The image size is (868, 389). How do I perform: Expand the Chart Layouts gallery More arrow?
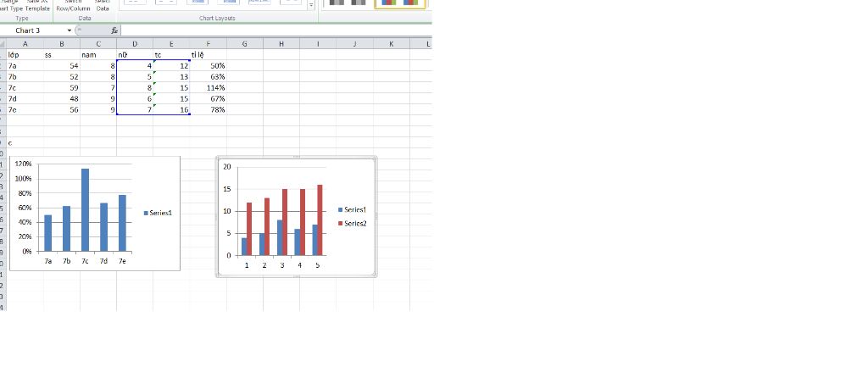point(311,6)
